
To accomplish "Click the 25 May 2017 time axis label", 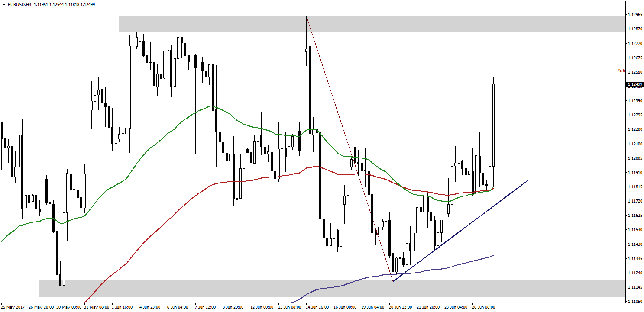I will (13, 307).
